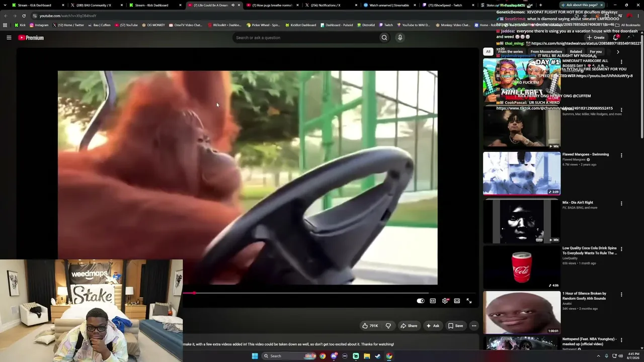The width and height of the screenshot is (644, 362).
Task: Select the For you filter chip
Action: coord(596,52)
